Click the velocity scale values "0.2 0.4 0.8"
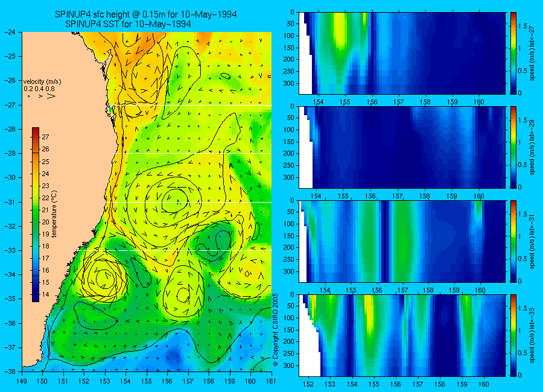The image size is (543, 392). 39,89
